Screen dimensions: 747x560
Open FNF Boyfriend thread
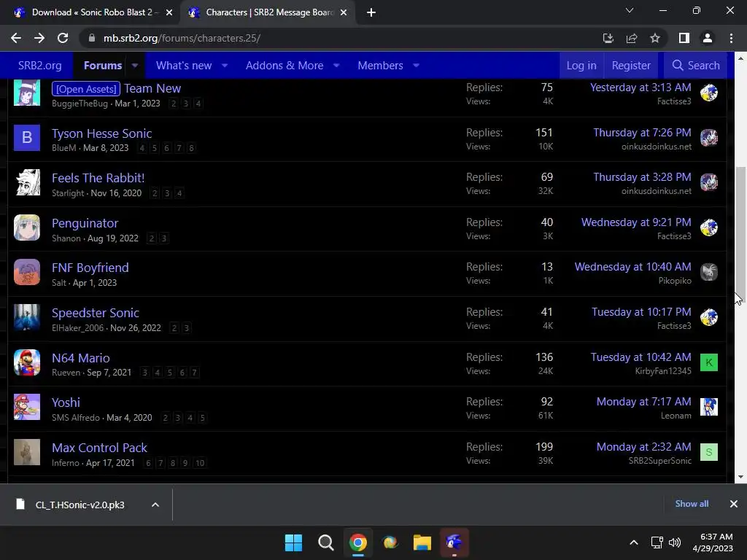point(90,268)
